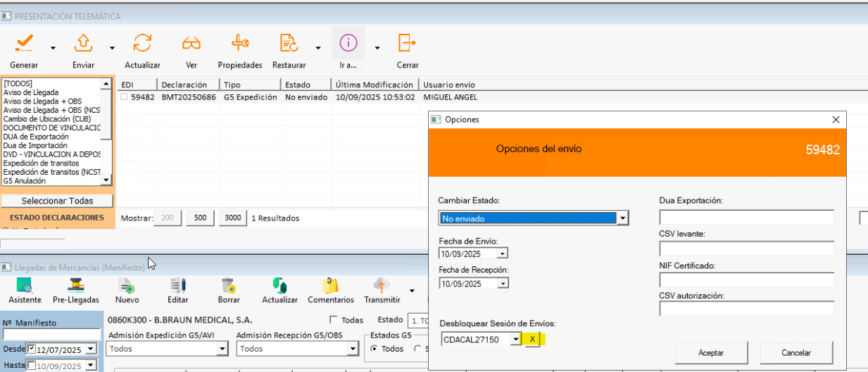Screen dimensions: 868x372
Task: Select the Todos radio in Estados G5
Action: (375, 349)
